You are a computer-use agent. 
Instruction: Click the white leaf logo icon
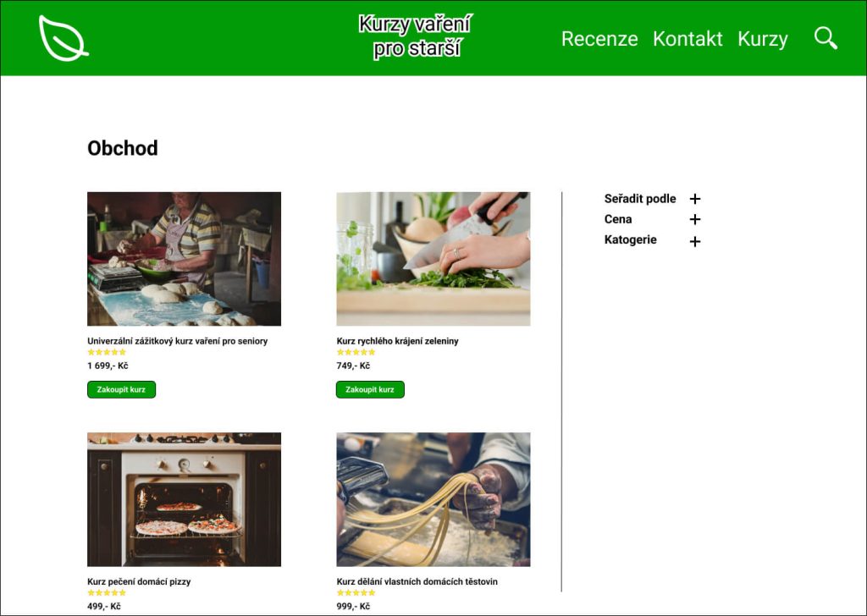pyautogui.click(x=64, y=38)
